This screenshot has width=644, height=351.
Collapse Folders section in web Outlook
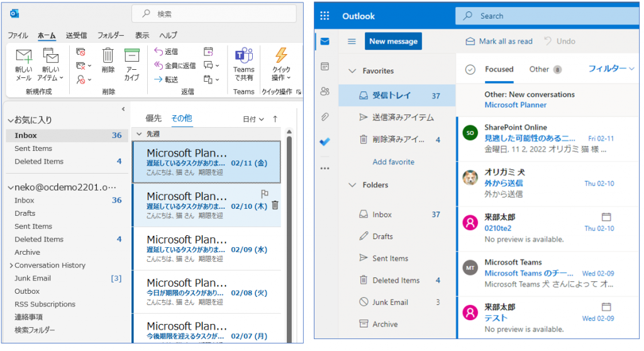click(352, 185)
